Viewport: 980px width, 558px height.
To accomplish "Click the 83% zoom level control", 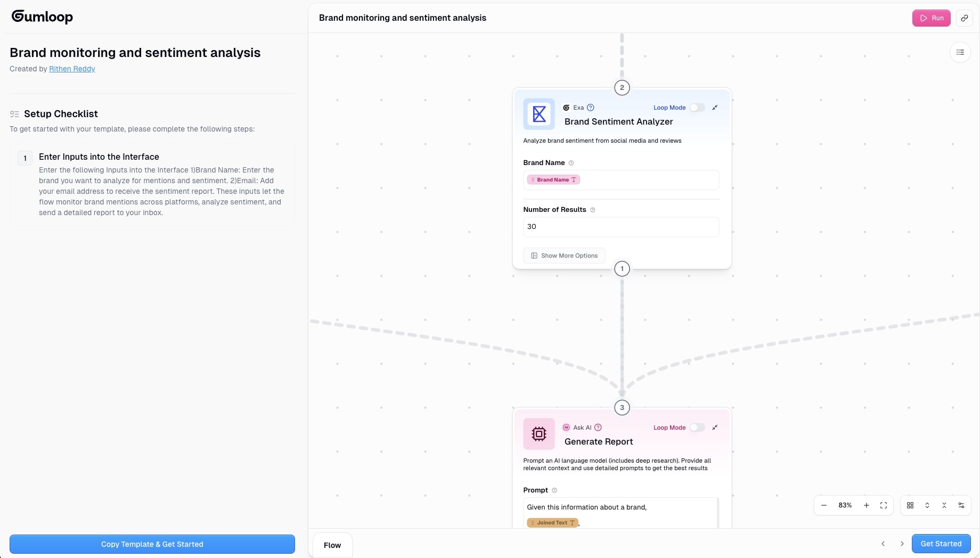I will 844,505.
